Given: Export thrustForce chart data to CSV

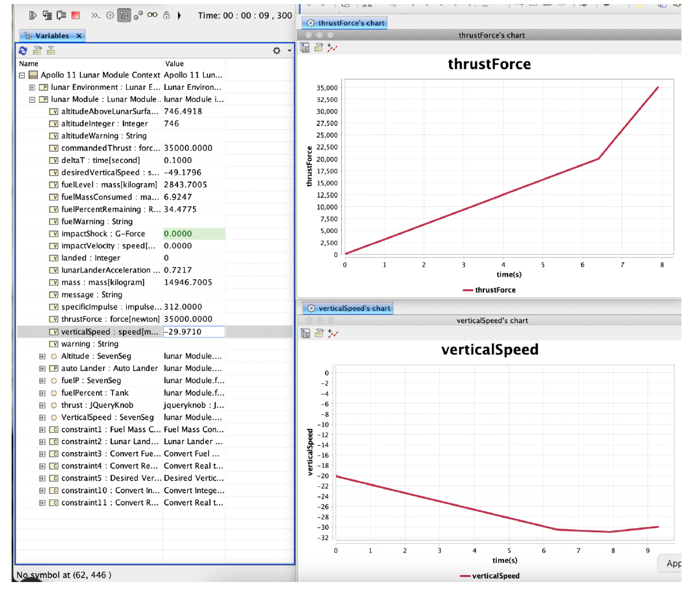Looking at the screenshot, I should [305, 48].
